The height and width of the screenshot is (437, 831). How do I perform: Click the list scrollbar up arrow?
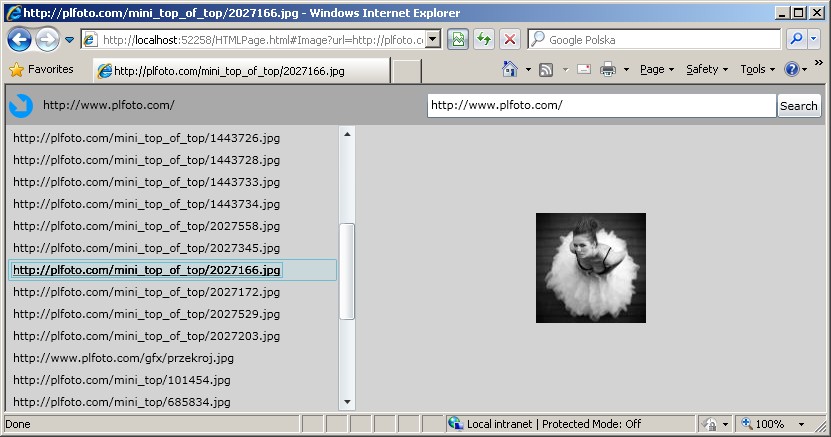(347, 135)
